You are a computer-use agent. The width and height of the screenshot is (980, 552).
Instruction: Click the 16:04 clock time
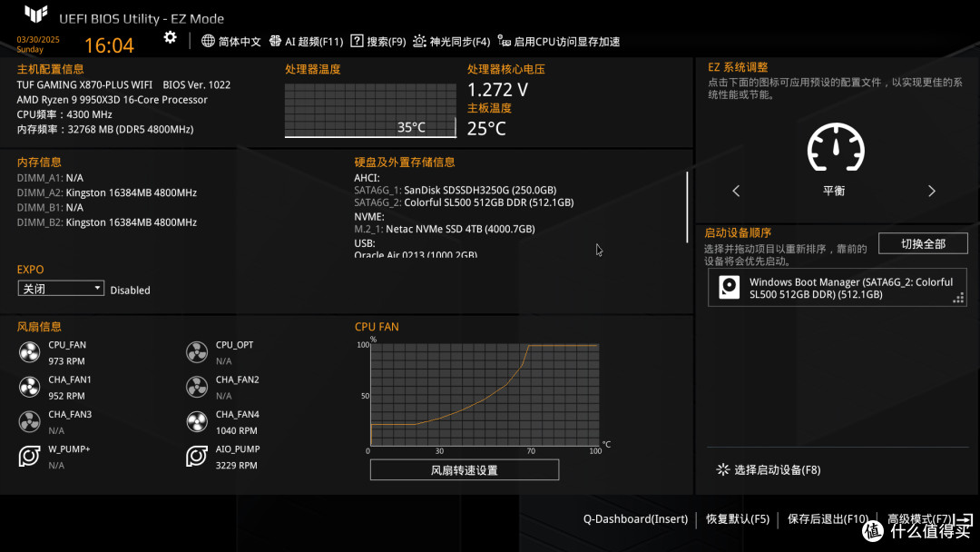tap(110, 45)
